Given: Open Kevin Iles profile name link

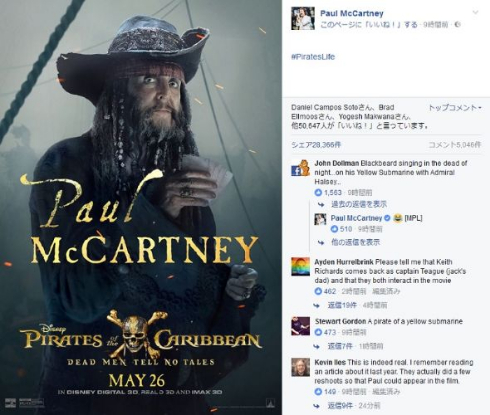Looking at the screenshot, I should click(330, 362).
